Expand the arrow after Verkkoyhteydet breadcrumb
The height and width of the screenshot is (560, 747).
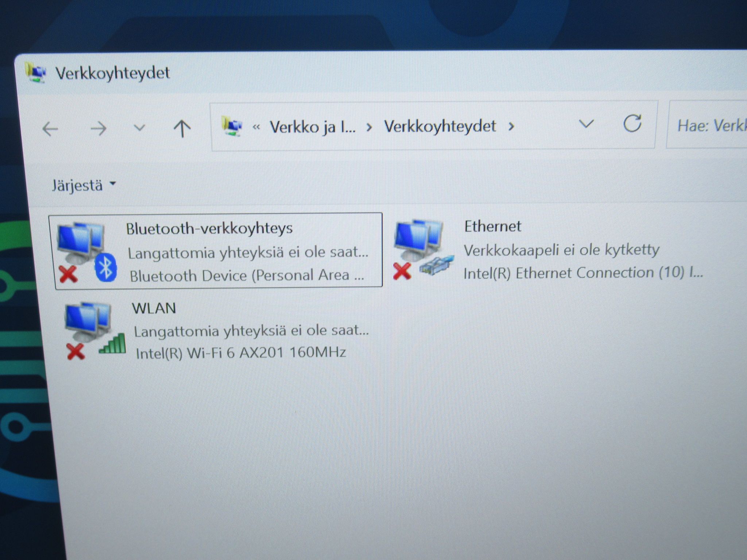tap(511, 127)
